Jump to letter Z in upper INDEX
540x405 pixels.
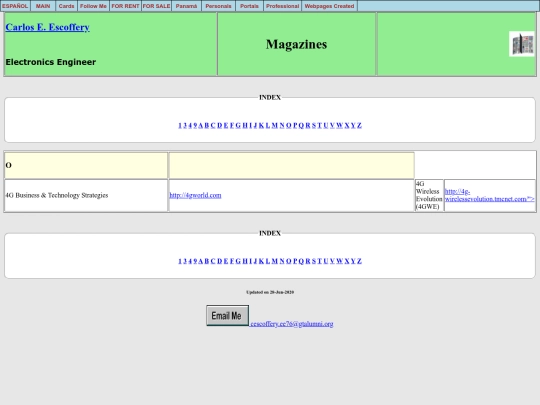(359, 125)
